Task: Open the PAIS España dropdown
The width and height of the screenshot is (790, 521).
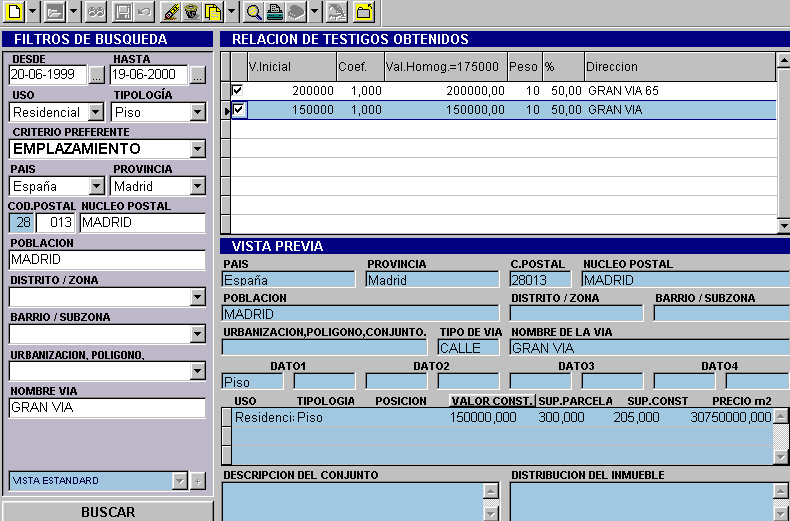Action: tap(96, 186)
